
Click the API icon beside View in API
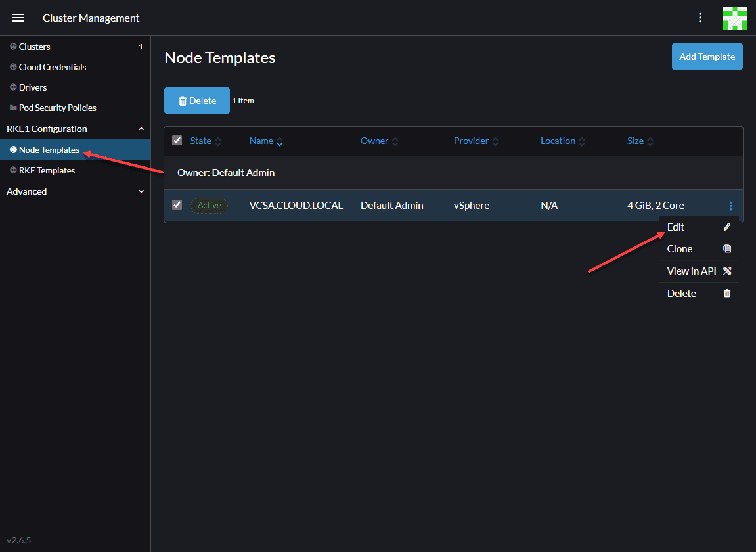point(727,271)
